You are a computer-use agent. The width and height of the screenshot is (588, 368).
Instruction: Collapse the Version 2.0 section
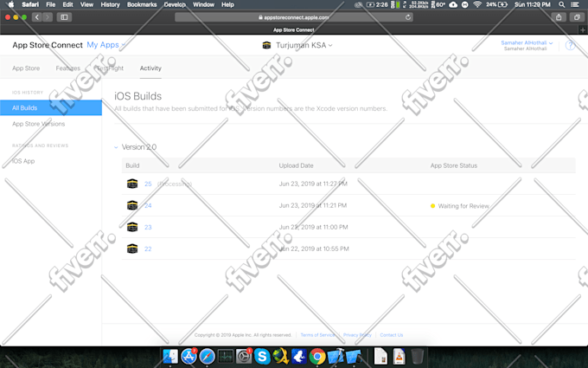(x=116, y=147)
